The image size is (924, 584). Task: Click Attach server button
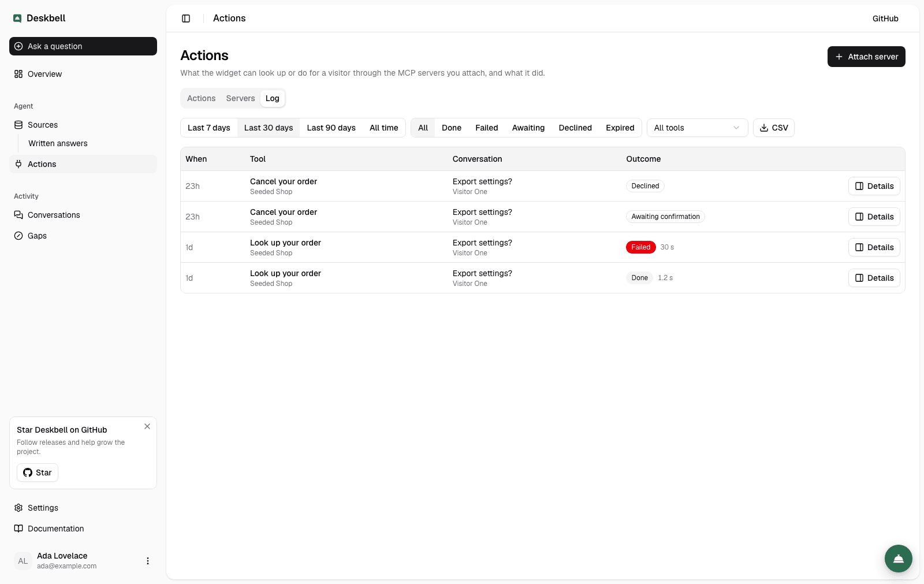click(x=866, y=57)
